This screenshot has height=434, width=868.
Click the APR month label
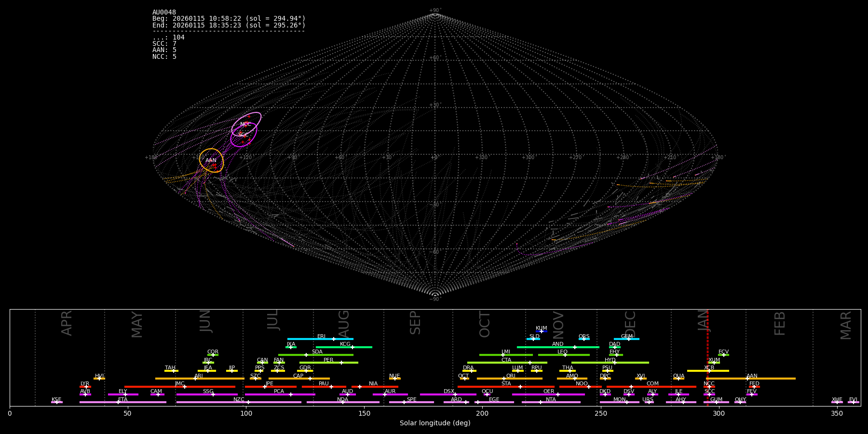tap(67, 323)
